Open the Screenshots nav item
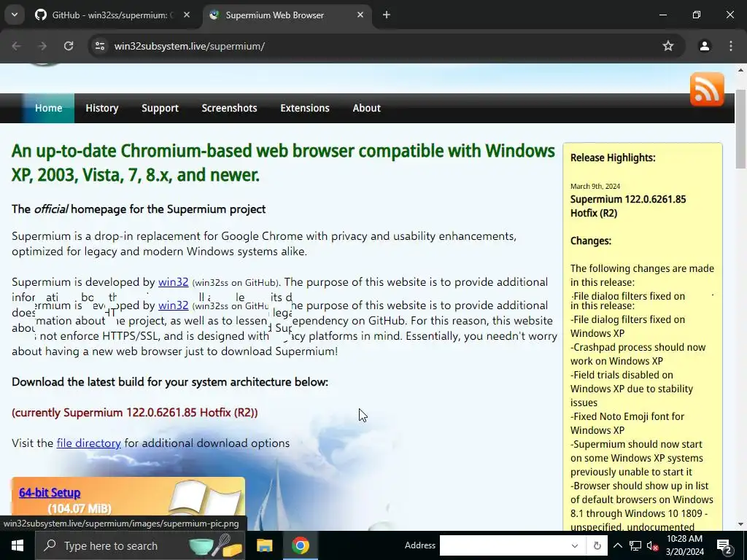The height and width of the screenshot is (560, 747). [229, 108]
